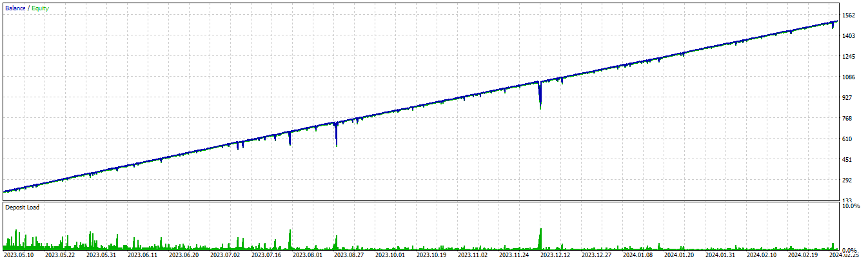868x261 pixels.
Task: Click the 2023.11.24 date label
Action: (514, 256)
